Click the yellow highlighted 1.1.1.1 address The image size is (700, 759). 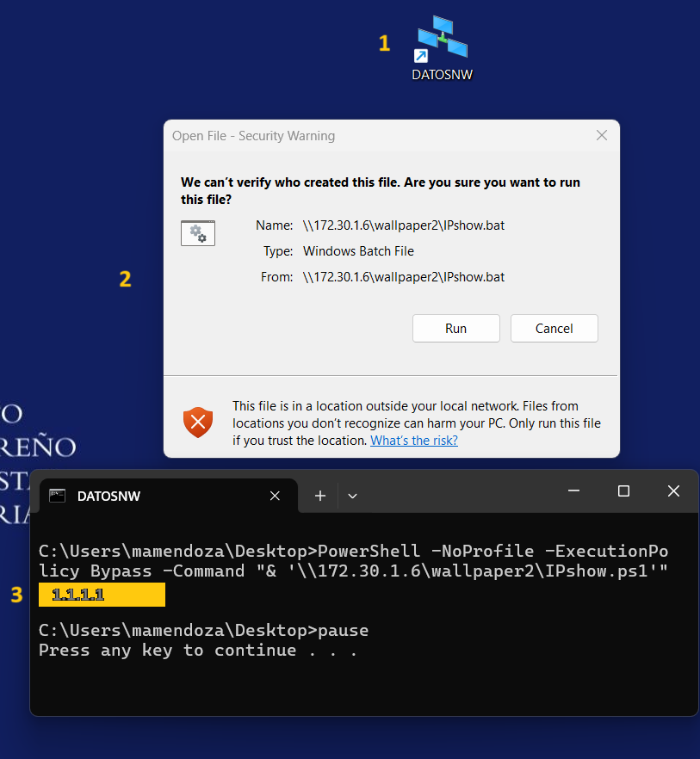(x=101, y=595)
